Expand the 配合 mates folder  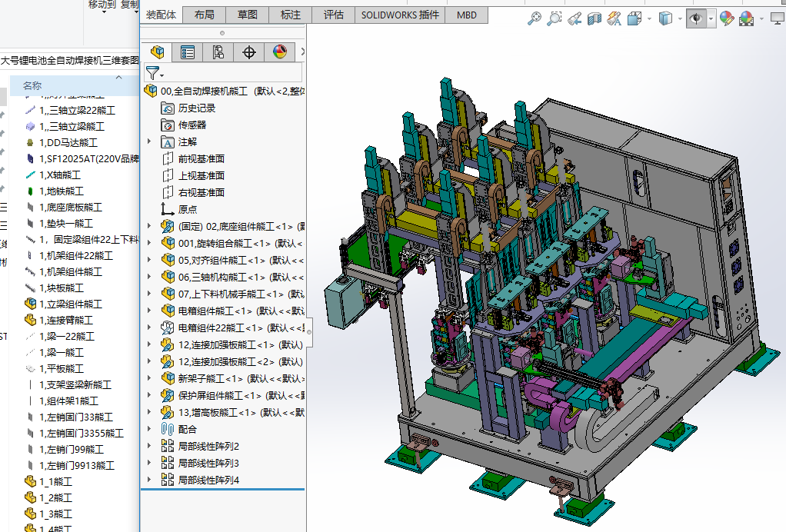(x=149, y=429)
